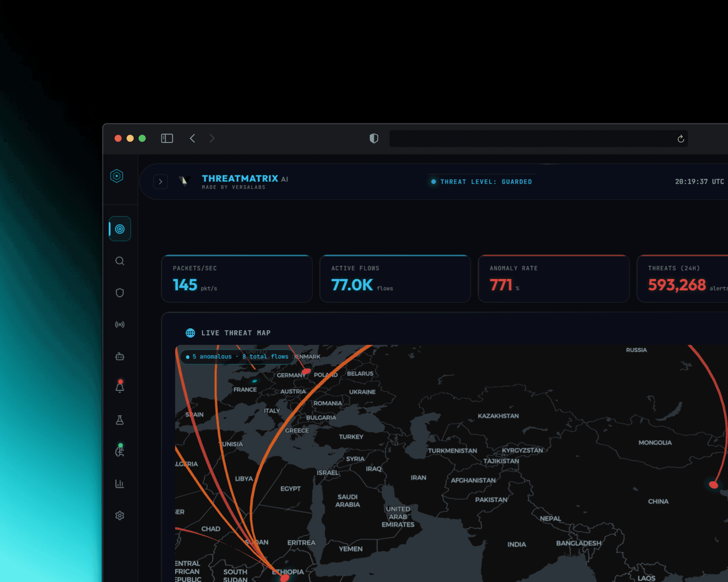The width and height of the screenshot is (728, 582).
Task: Click the browser privacy shield icon
Action: [374, 138]
